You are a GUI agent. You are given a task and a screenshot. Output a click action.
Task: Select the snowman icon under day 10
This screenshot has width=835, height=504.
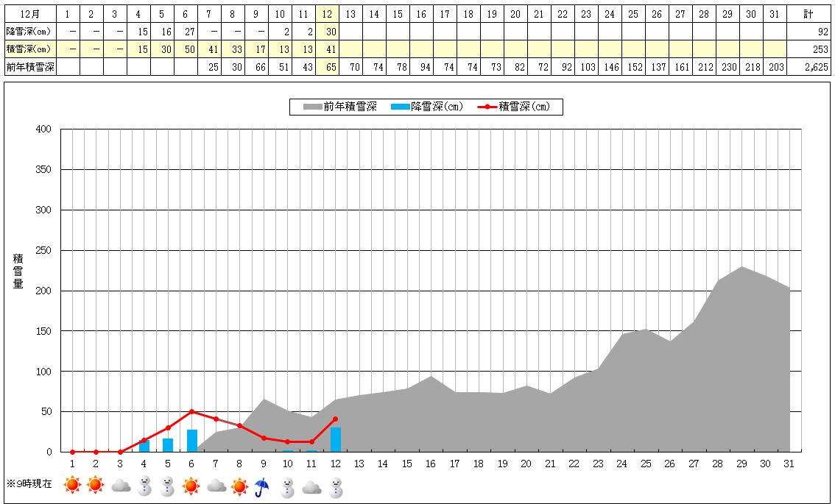pyautogui.click(x=288, y=486)
